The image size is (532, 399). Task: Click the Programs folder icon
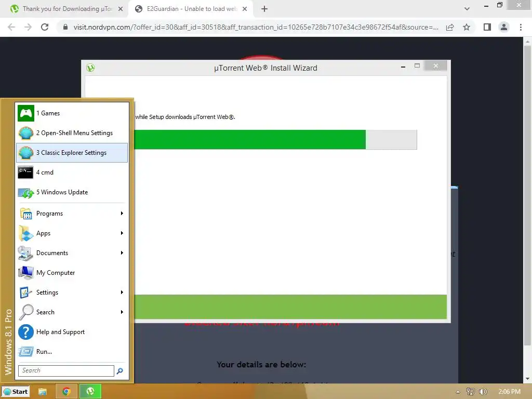(26, 214)
